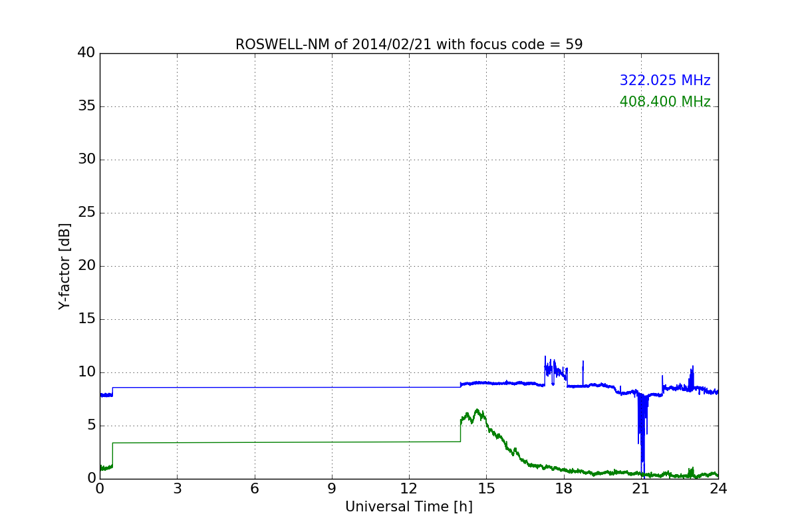Screen dimensions: 798x532
Task: Click the 'Universal Time [h]' axis label
Action: (x=409, y=507)
